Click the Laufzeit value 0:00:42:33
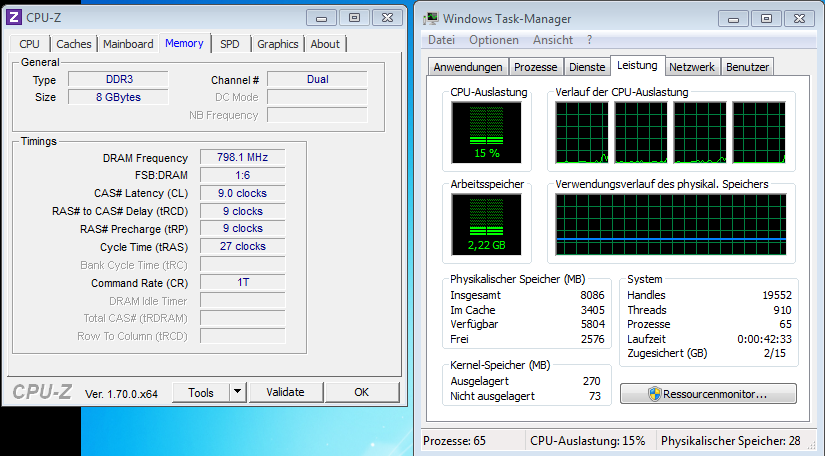825x456 pixels. tap(764, 339)
